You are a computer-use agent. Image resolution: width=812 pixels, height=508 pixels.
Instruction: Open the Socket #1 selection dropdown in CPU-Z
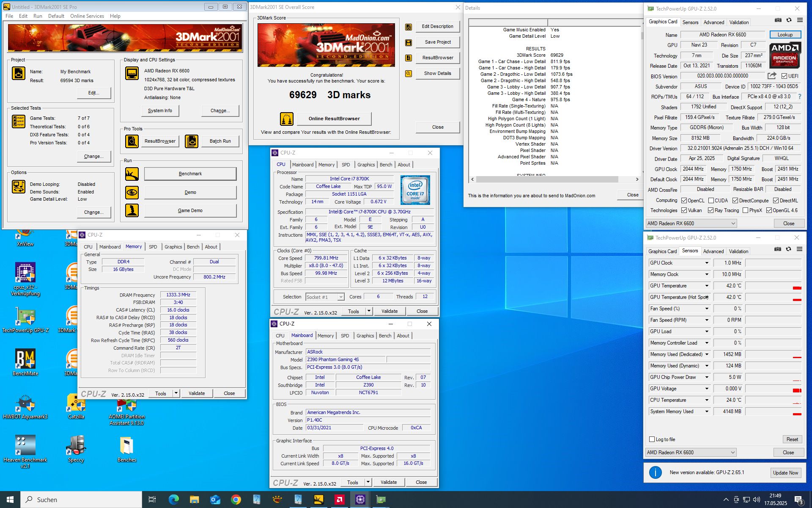(x=325, y=297)
